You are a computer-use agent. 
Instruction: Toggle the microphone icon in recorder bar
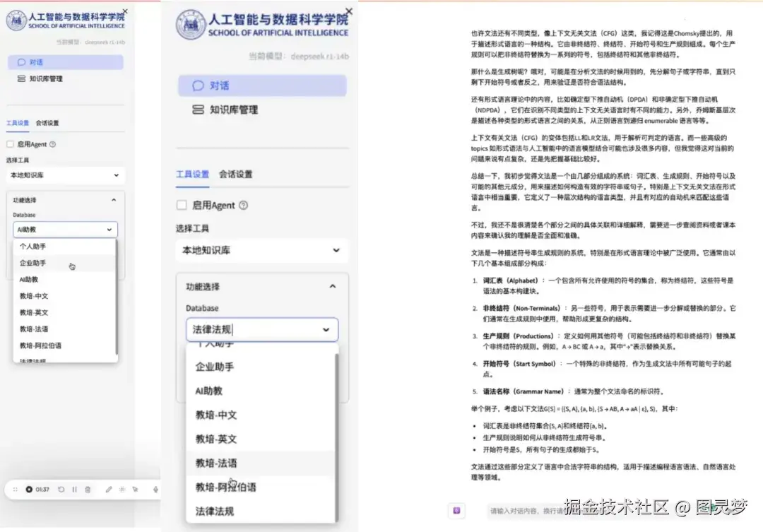pyautogui.click(x=155, y=489)
